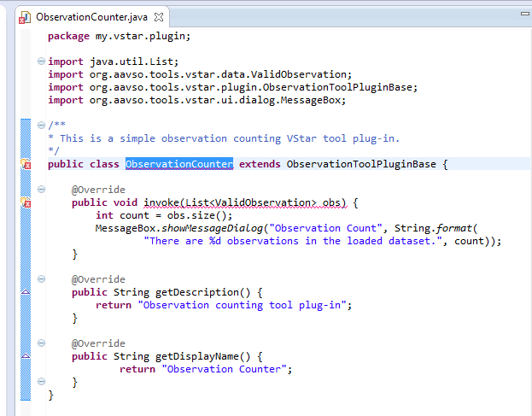Click the "Observation Counter" return string

[227, 369]
